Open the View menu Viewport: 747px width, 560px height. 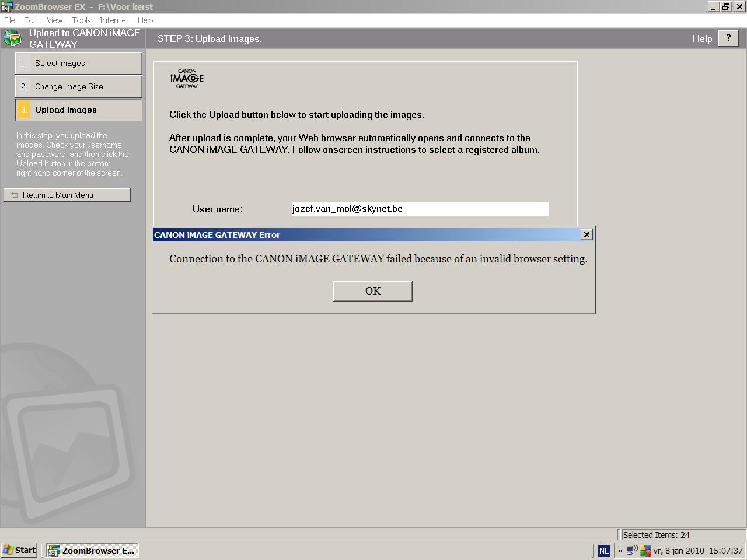point(55,20)
